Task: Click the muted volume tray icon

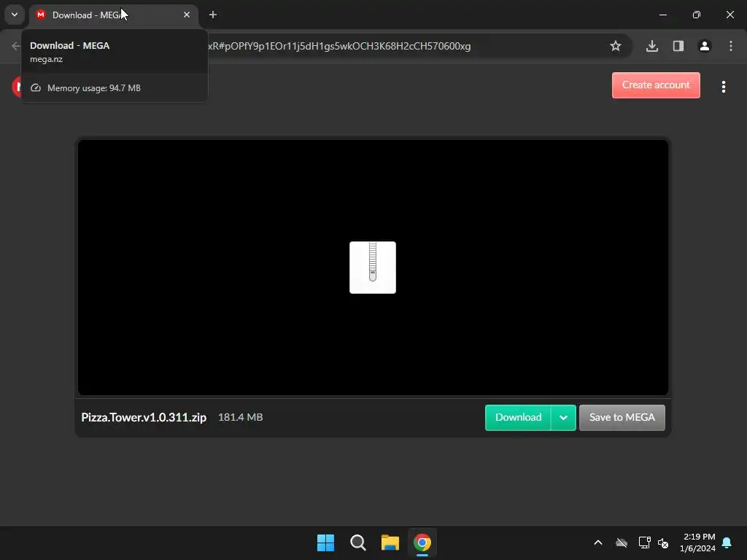Action: pos(663,542)
